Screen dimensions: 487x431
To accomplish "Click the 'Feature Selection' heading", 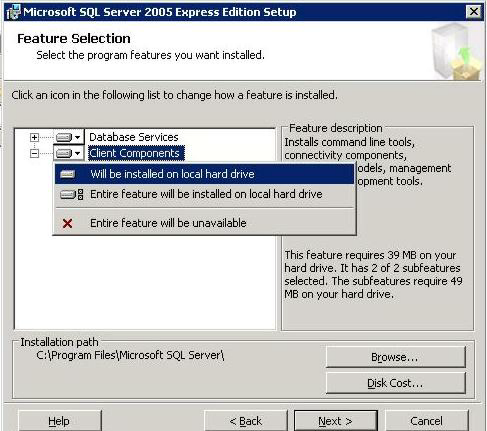I will (x=74, y=39).
